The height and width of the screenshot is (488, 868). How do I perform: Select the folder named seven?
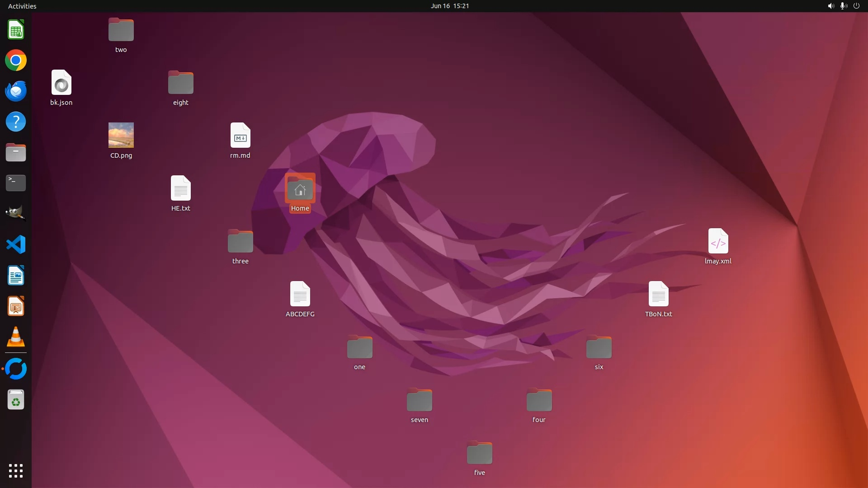[420, 400]
